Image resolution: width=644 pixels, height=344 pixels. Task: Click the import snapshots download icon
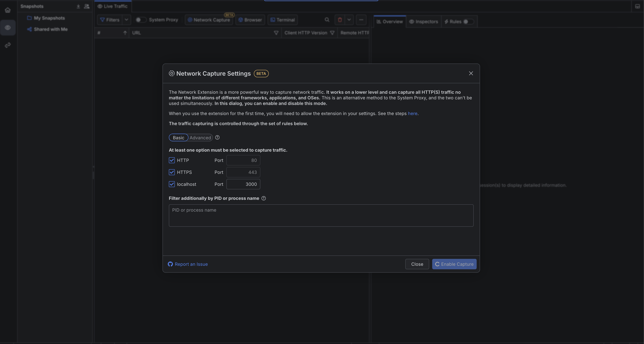point(78,6)
